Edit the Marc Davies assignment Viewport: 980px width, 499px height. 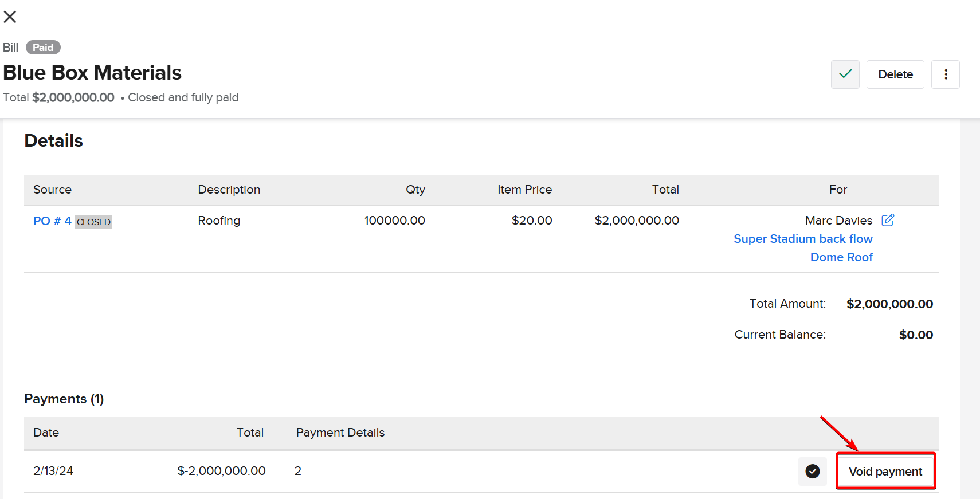(x=887, y=221)
